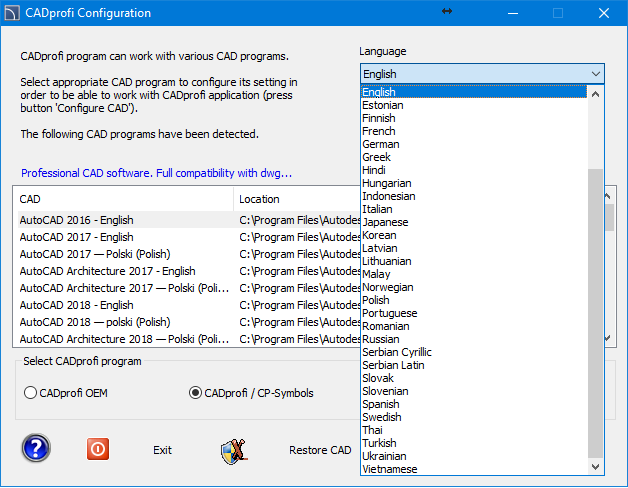Screen dimensions: 628x488
Task: Switch language to Romanian
Action: (x=474, y=326)
